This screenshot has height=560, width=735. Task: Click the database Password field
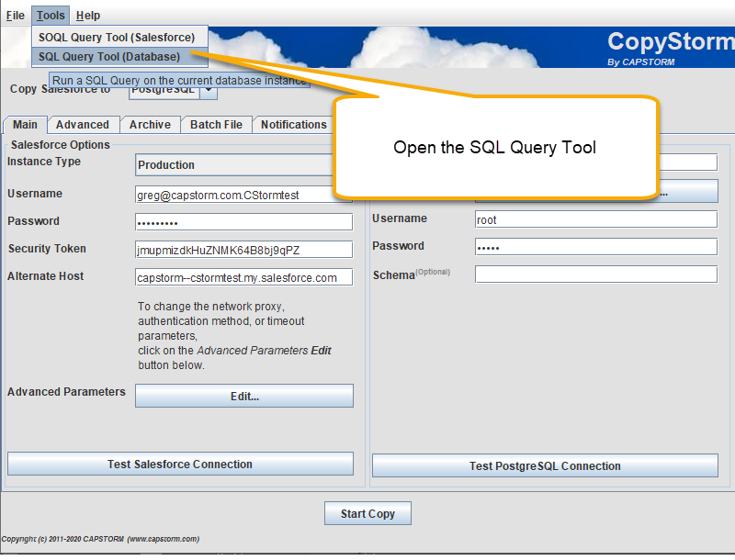596,247
